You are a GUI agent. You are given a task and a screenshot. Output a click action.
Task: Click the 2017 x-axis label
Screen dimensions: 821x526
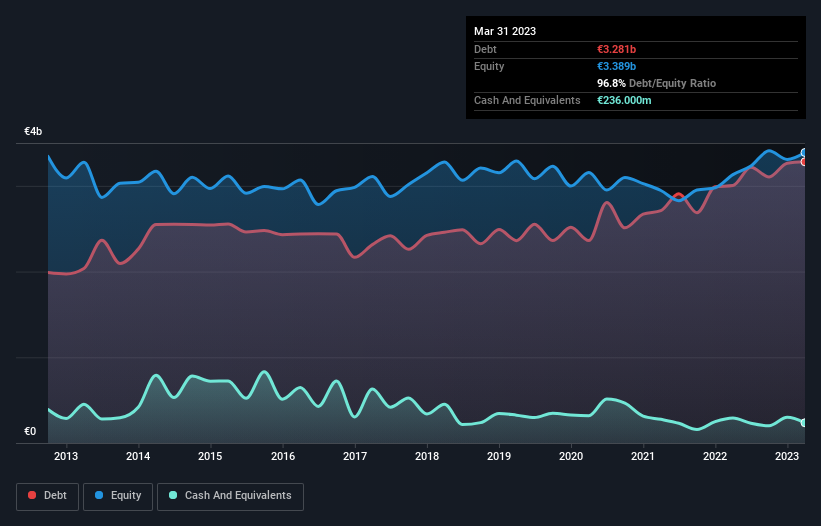[x=355, y=456]
